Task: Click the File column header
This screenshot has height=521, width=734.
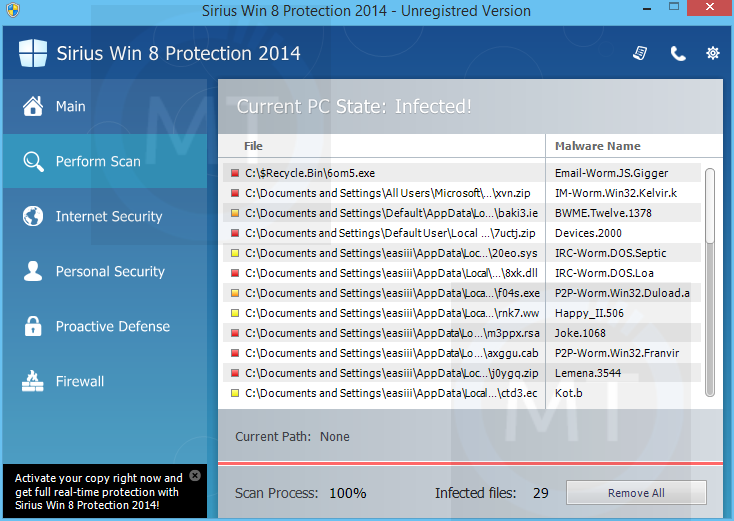Action: click(253, 146)
